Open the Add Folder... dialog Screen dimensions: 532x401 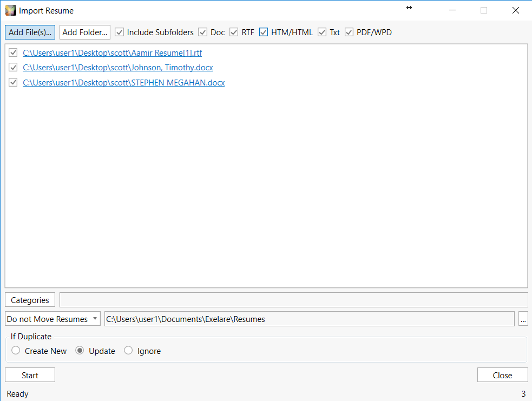pos(85,32)
